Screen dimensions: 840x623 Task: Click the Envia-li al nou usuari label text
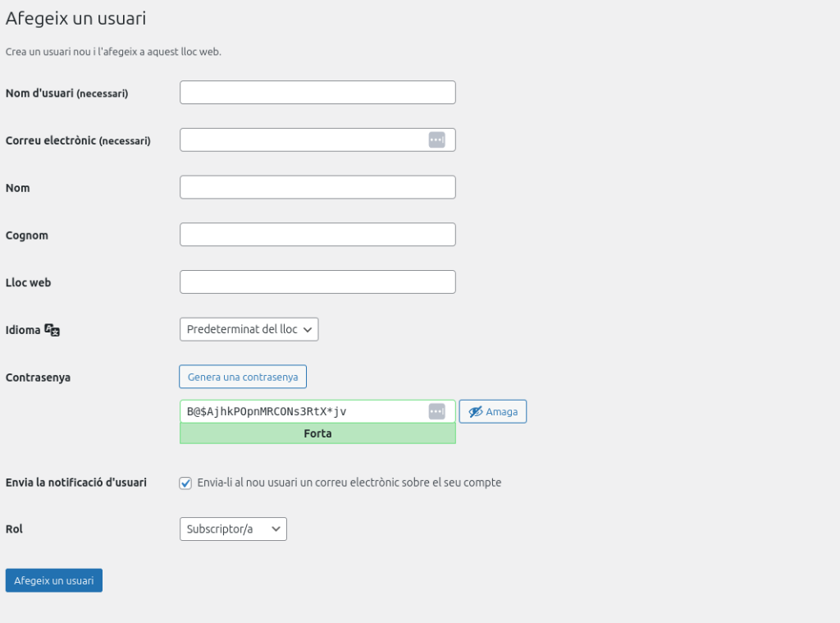click(x=349, y=483)
